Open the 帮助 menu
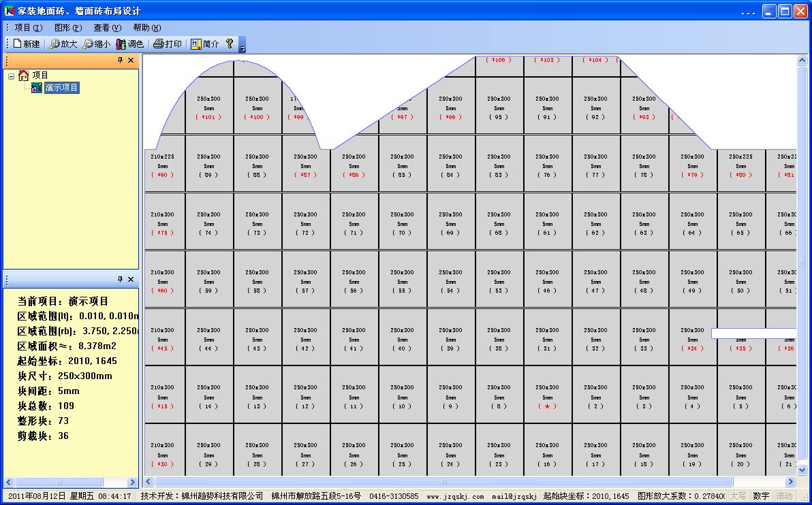Image resolution: width=812 pixels, height=505 pixels. (x=146, y=28)
